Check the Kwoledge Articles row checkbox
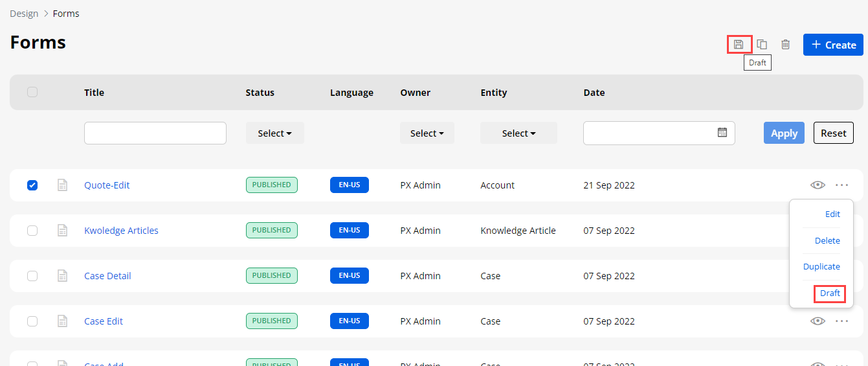Viewport: 868px width, 366px height. (x=32, y=231)
